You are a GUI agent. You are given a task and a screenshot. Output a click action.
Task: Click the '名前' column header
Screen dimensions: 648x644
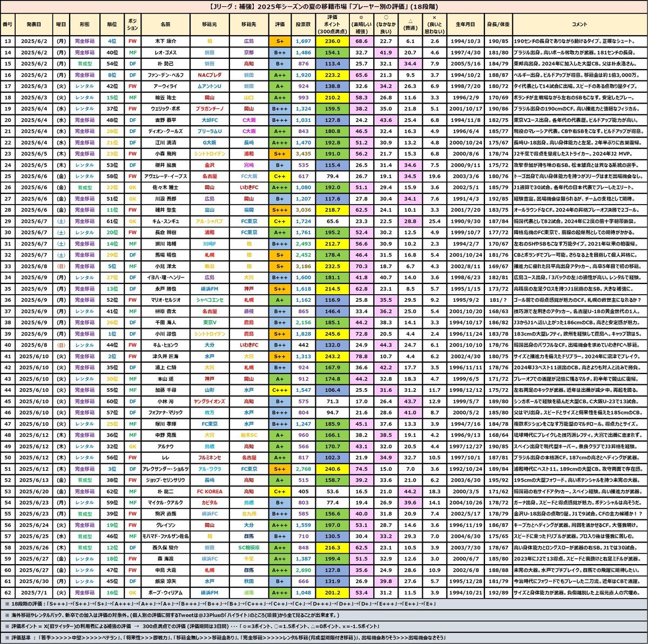coord(165,24)
